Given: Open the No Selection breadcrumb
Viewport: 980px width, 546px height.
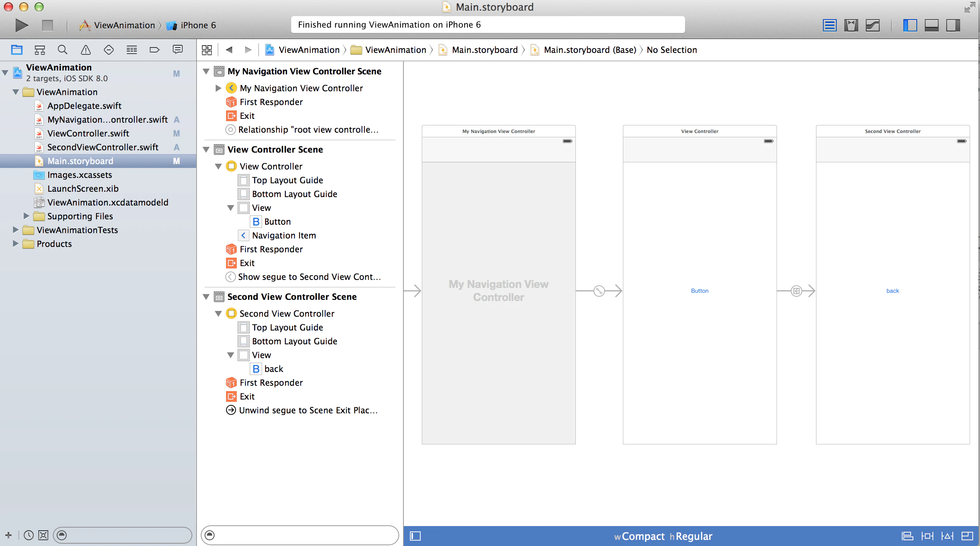Looking at the screenshot, I should [x=672, y=50].
